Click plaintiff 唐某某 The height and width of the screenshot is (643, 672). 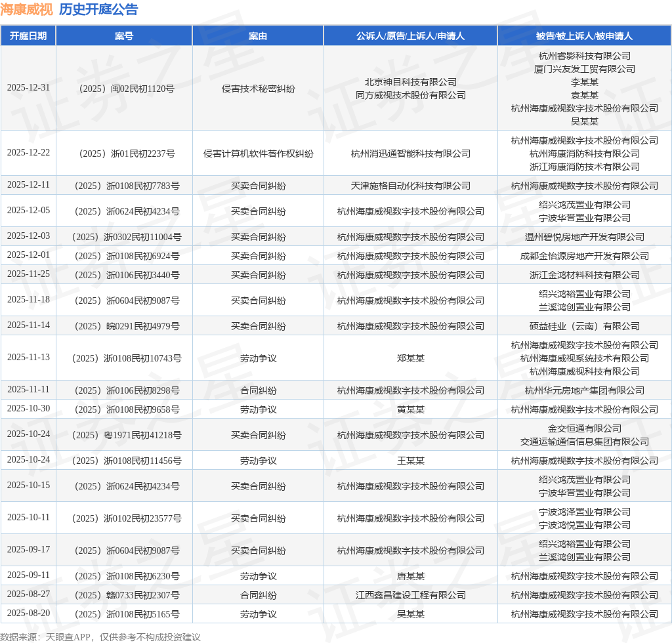pos(411,576)
